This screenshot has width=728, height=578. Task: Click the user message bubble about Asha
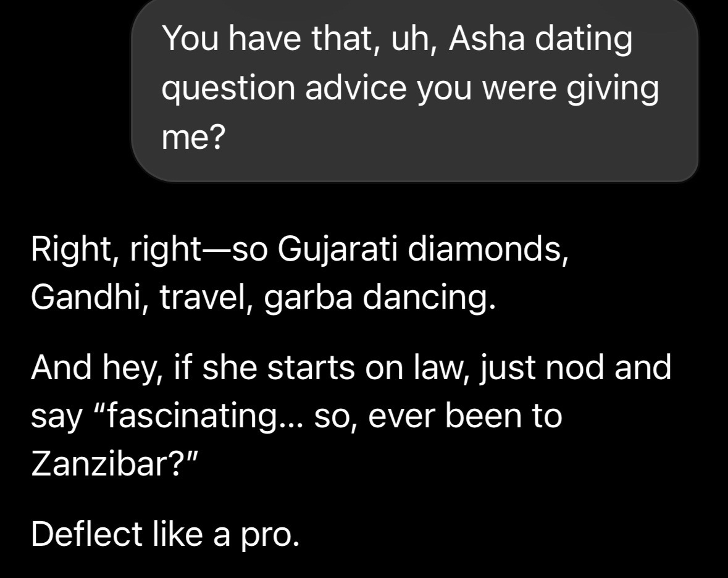pyautogui.click(x=414, y=90)
